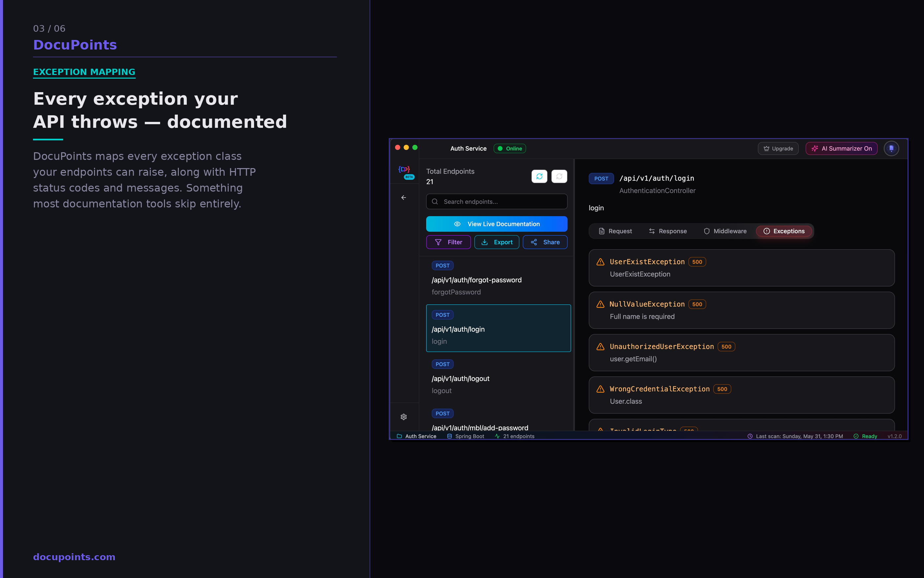924x578 pixels.
Task: Click the Ready check icon
Action: click(856, 436)
